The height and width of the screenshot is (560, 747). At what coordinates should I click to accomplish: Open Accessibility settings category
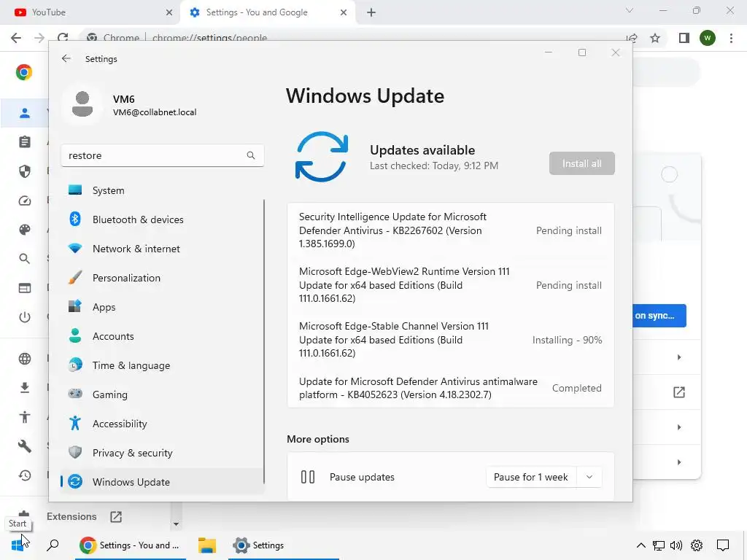(162, 424)
